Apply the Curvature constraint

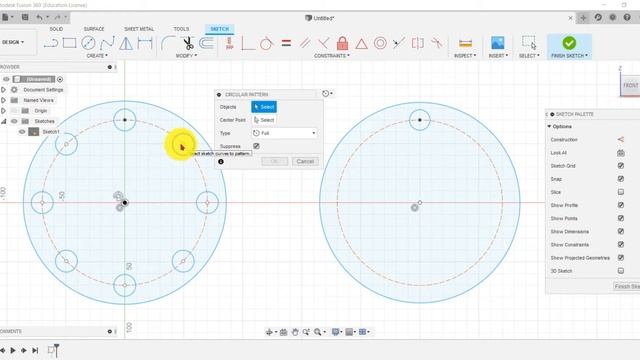tap(436, 43)
